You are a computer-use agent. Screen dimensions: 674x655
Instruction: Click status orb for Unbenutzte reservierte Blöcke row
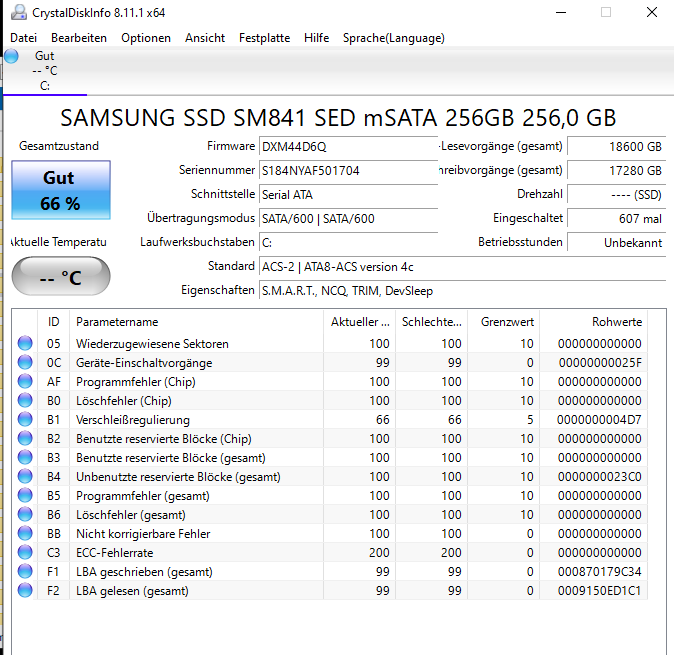pos(25,476)
